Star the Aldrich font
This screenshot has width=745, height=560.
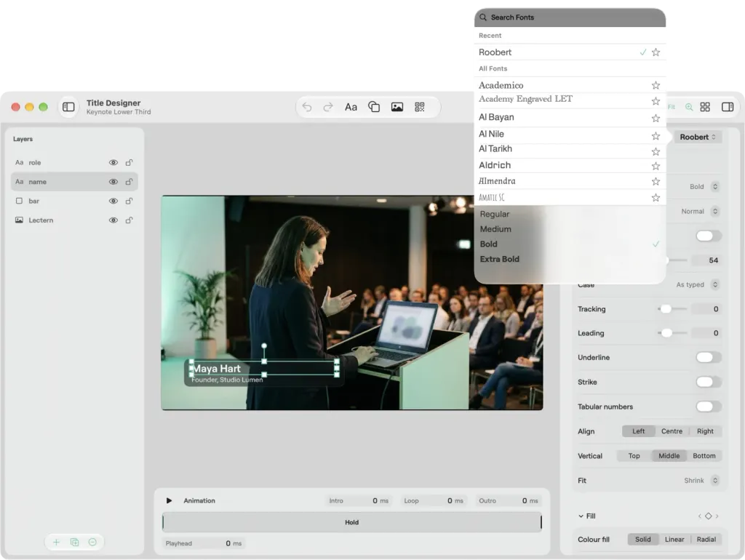656,166
